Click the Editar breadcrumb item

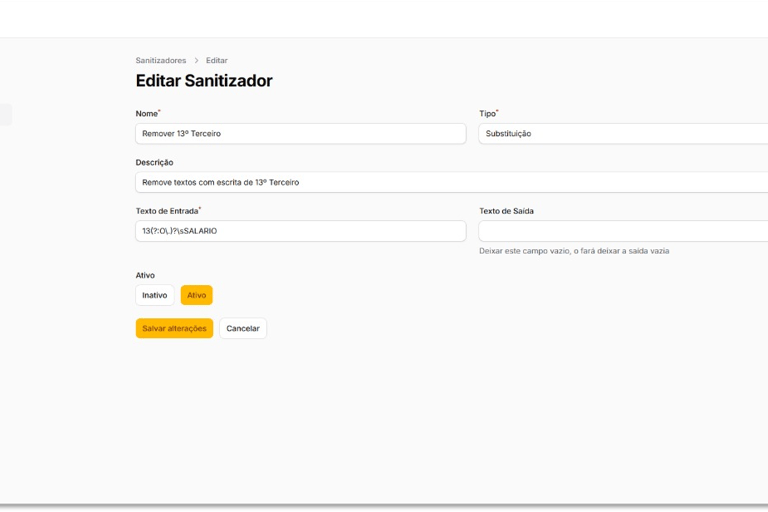tap(216, 60)
